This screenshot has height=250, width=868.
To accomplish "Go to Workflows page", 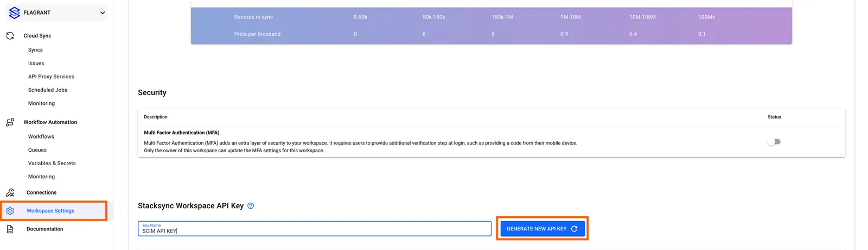I will 41,137.
